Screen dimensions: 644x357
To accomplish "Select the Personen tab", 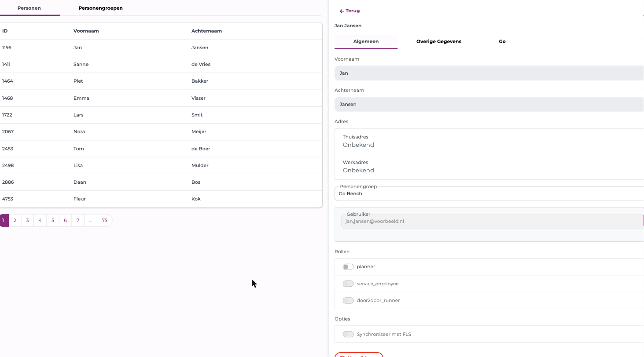I will [x=29, y=8].
